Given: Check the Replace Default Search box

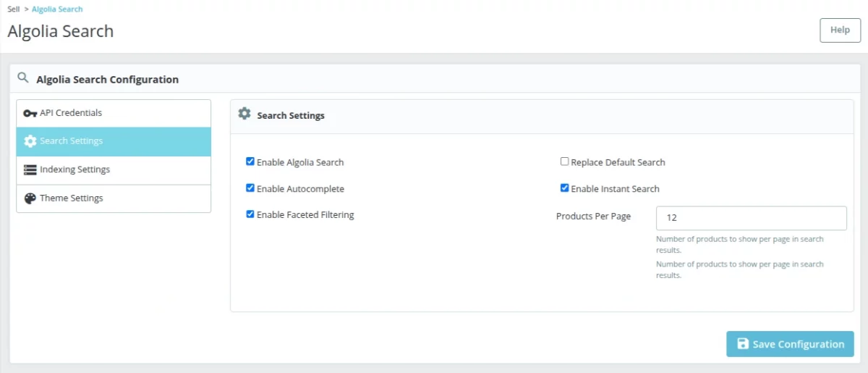Looking at the screenshot, I should point(565,162).
